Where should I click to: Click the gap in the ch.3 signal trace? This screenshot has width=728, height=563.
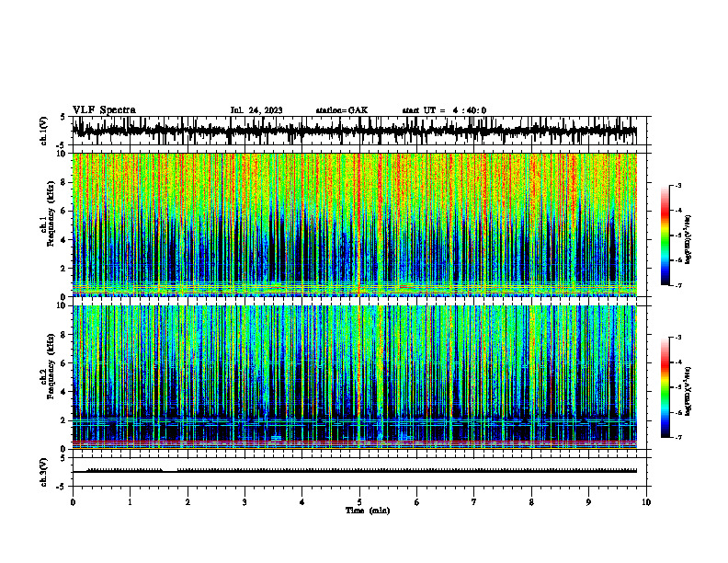170,471
